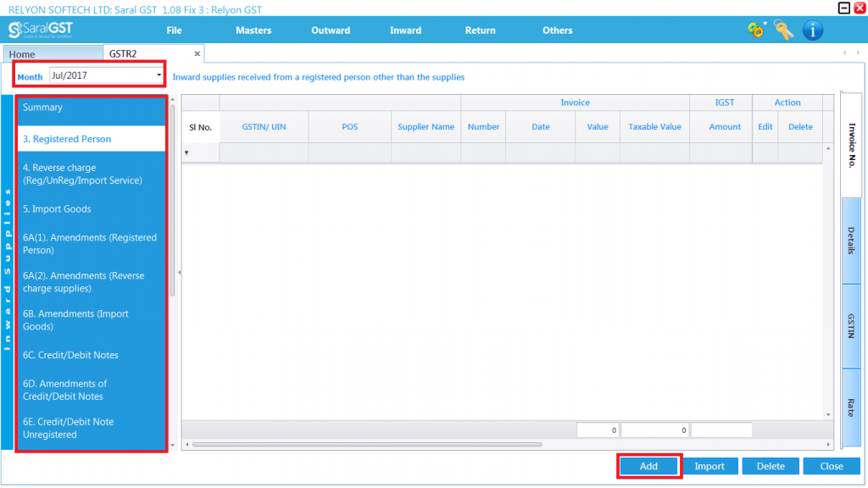Open the Details side tab
Viewport: 868px width, 488px height.
coord(851,241)
